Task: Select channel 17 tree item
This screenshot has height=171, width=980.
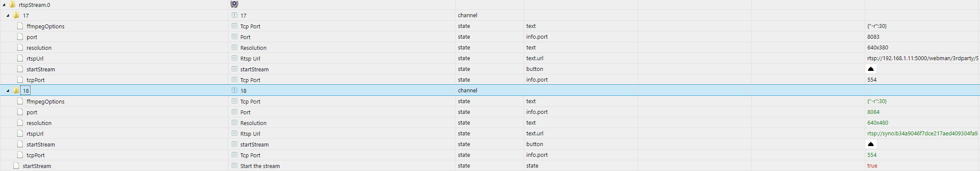Action: point(26,15)
